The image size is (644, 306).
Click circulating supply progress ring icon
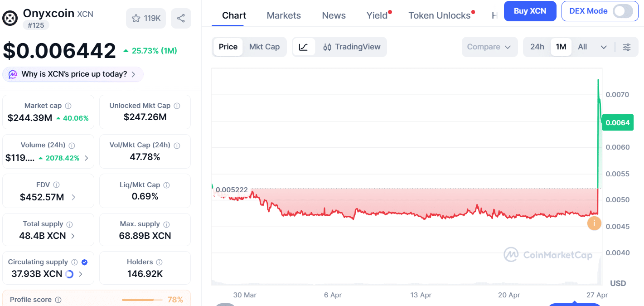click(x=69, y=274)
